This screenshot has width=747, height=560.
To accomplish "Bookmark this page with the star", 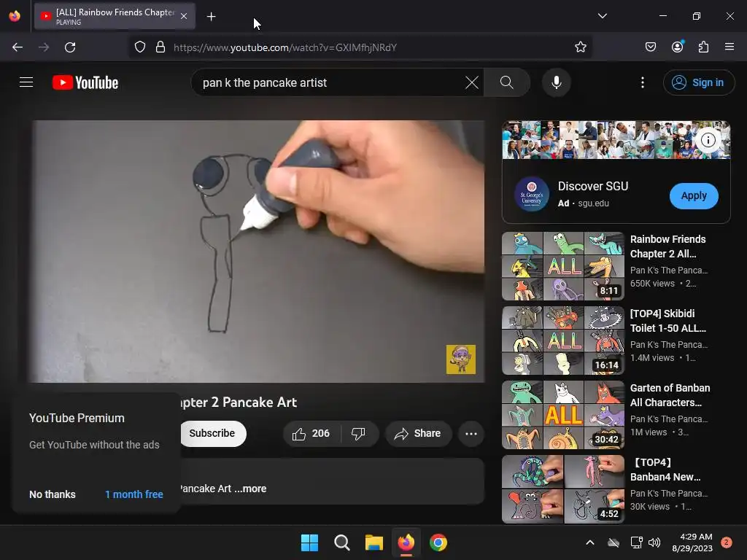I will 580,47.
